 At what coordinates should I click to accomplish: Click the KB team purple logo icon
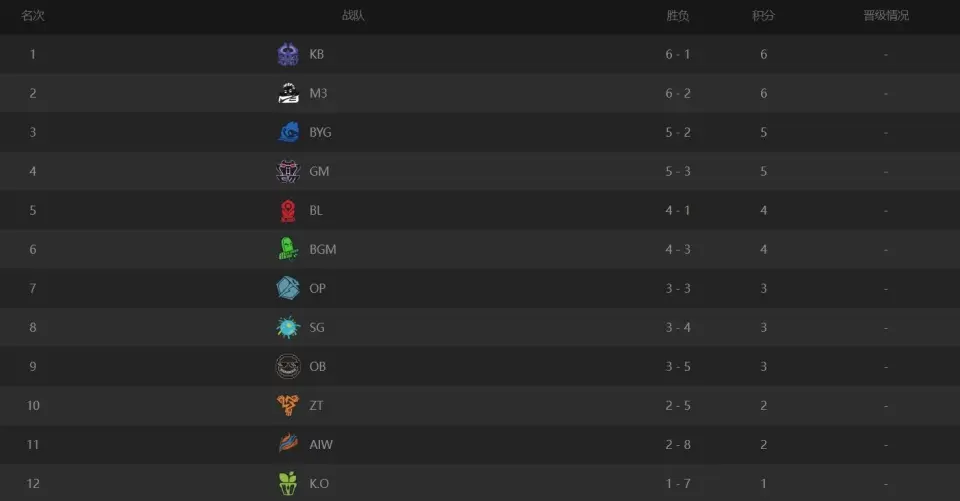(x=288, y=54)
